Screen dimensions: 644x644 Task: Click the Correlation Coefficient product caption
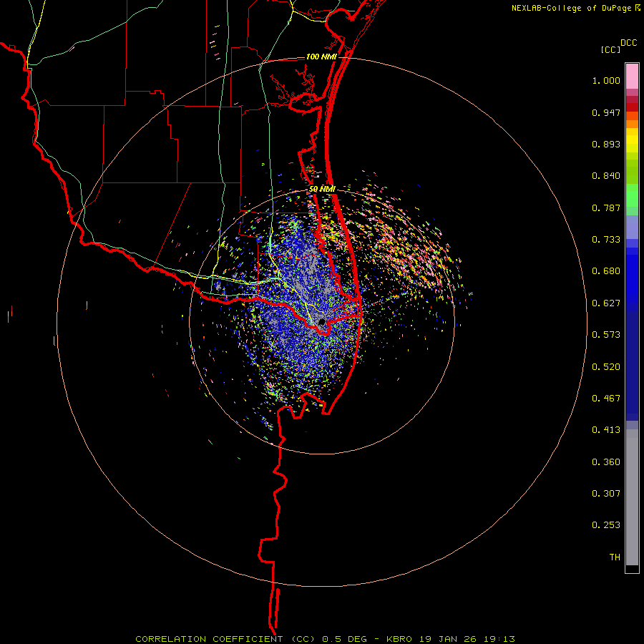point(325,639)
